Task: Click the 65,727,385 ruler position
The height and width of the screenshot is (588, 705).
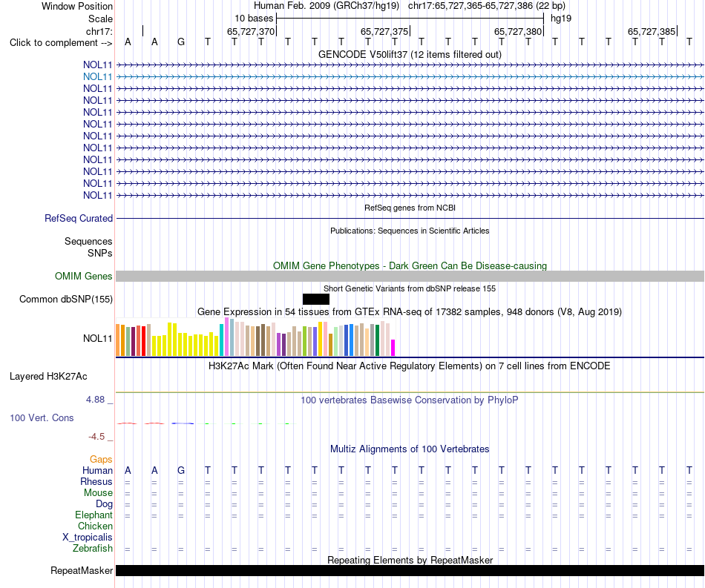Action: [x=652, y=31]
